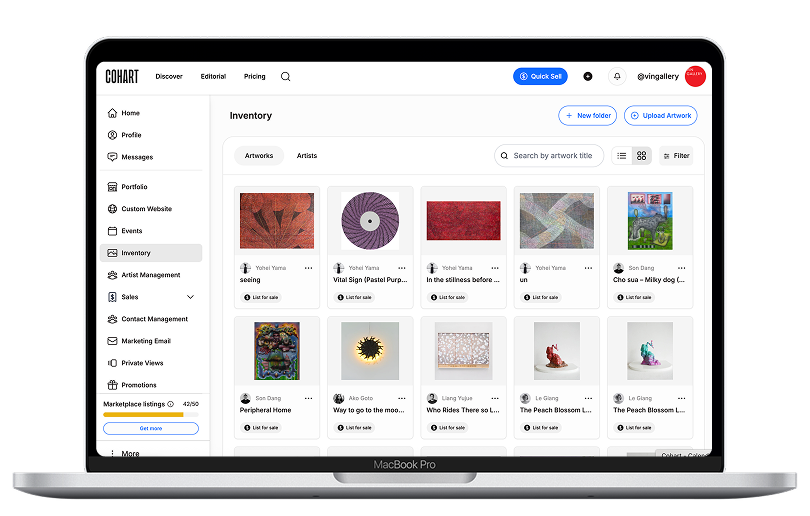
Task: Open Editorial in top navigation
Action: 213,77
